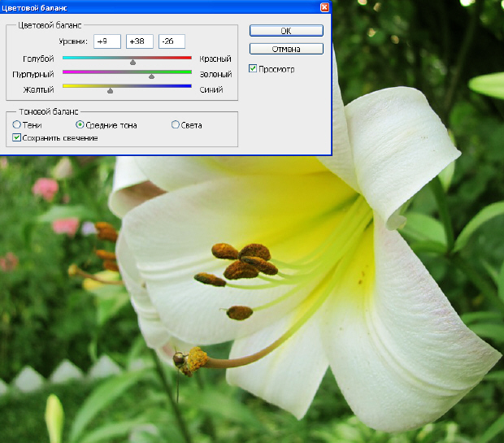Click the red end of the Голубой–Красный track
Viewport: 504px width, 443px height.
187,58
